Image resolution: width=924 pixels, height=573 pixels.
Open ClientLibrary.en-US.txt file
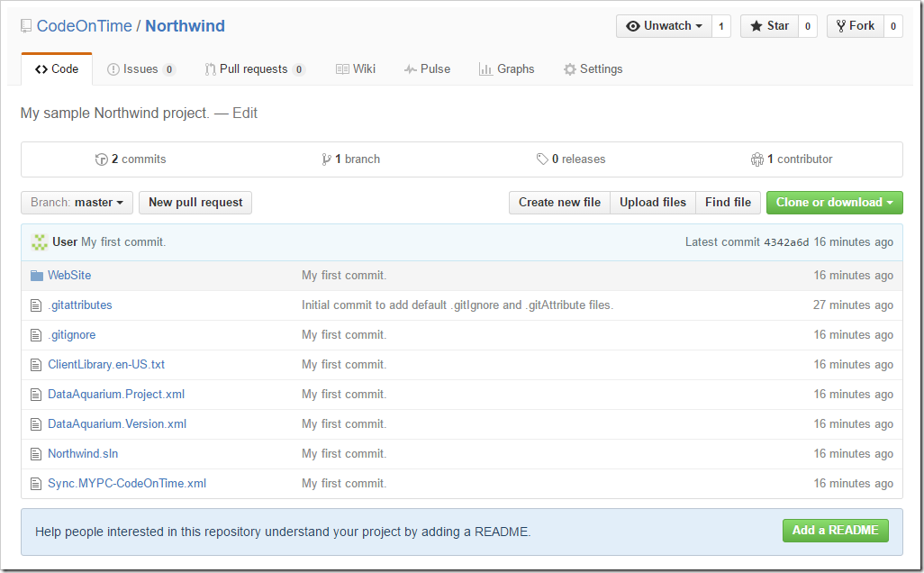(106, 365)
